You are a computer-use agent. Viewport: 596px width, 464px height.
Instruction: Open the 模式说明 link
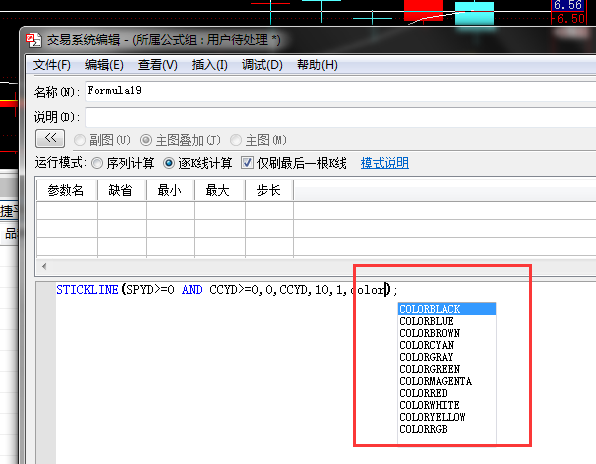[x=385, y=163]
